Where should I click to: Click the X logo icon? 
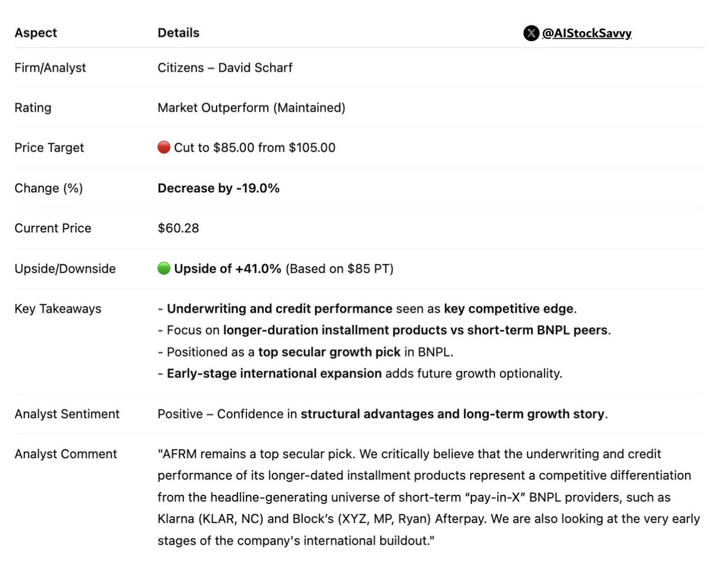click(531, 33)
